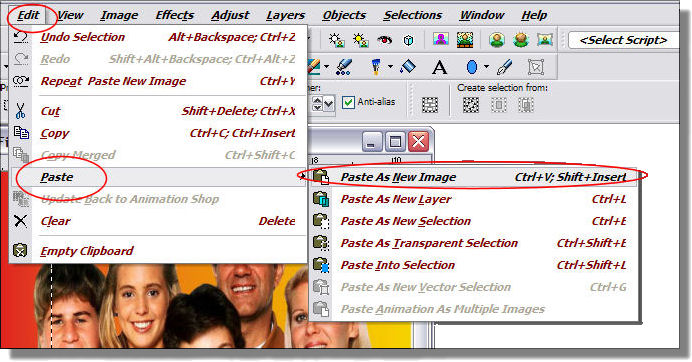
Task: Click the Red Eye Removal icon
Action: pyautogui.click(x=384, y=40)
